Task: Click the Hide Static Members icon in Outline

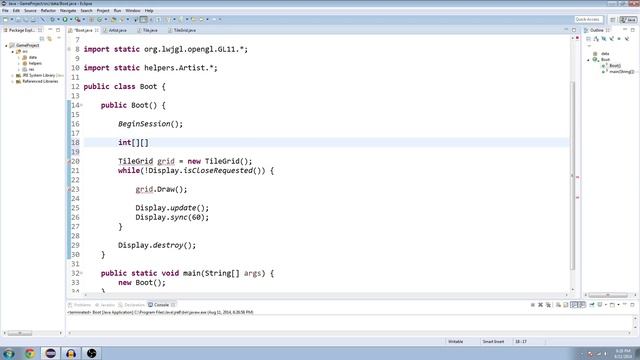Action: coord(611,39)
